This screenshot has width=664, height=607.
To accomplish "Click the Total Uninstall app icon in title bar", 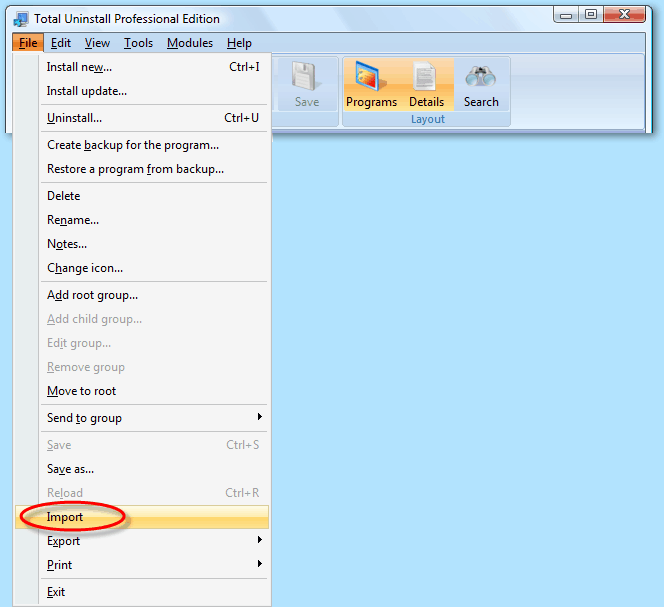I will coord(21,18).
